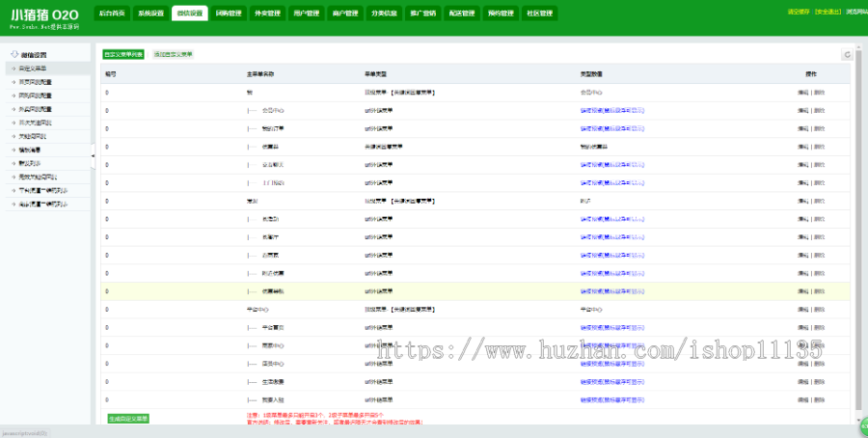Image resolution: width=868 pixels, height=438 pixels.
Task: Open 群发列表 in the sidebar
Action: pos(48,163)
